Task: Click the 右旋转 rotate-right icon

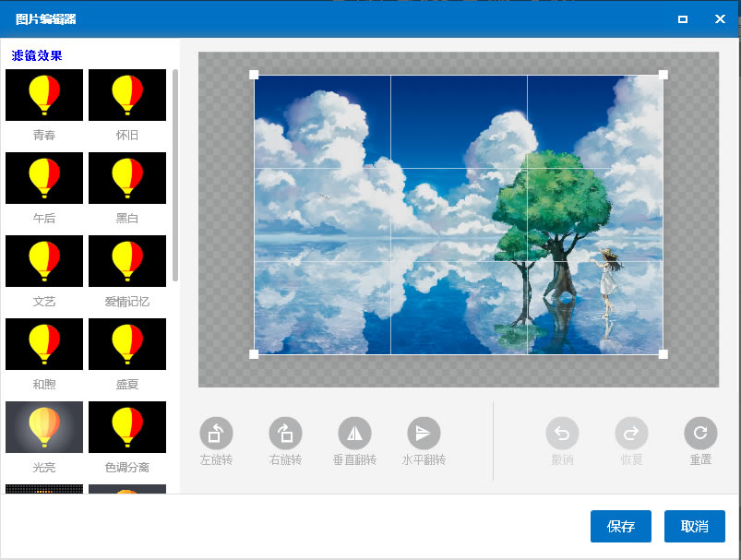Action: 285,433
